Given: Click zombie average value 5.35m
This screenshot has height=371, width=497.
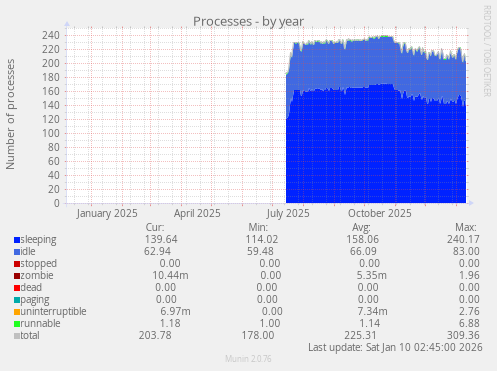Looking at the screenshot, I should coord(372,275).
